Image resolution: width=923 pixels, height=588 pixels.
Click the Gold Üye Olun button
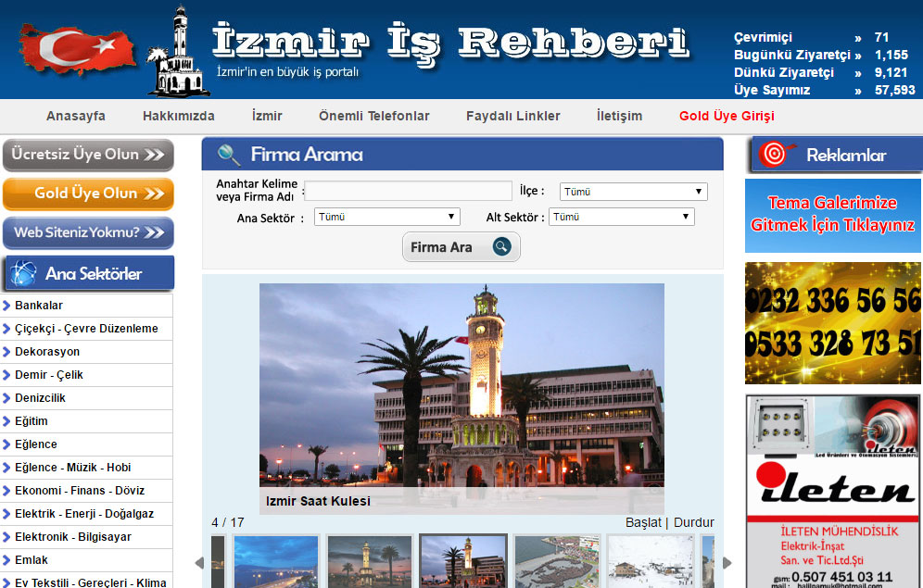point(88,194)
